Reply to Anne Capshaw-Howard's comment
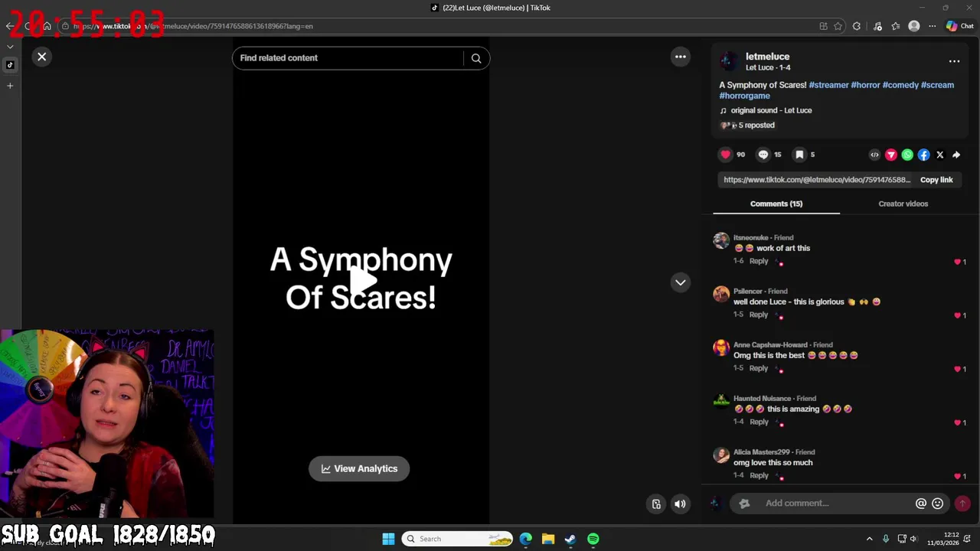980x551 pixels. point(759,368)
